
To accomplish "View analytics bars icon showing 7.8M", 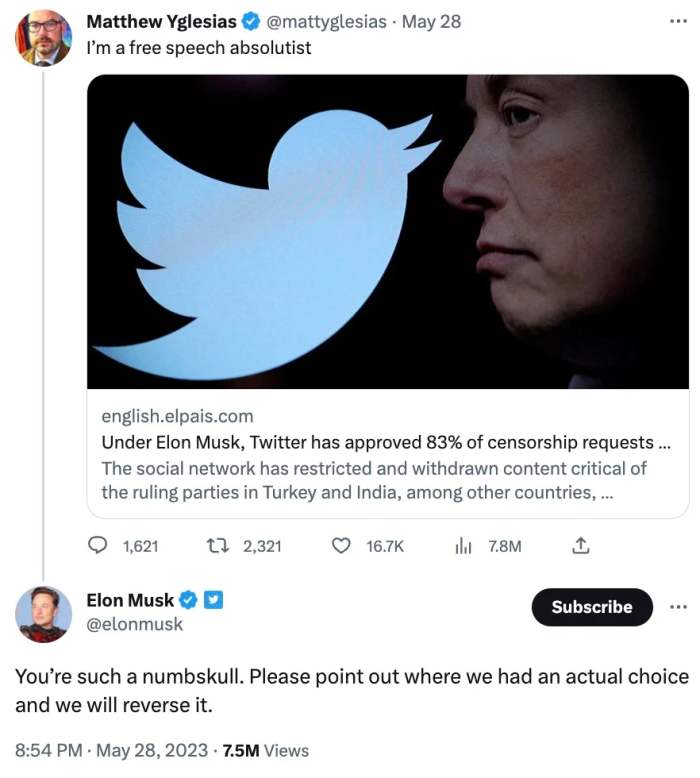I will [x=463, y=546].
